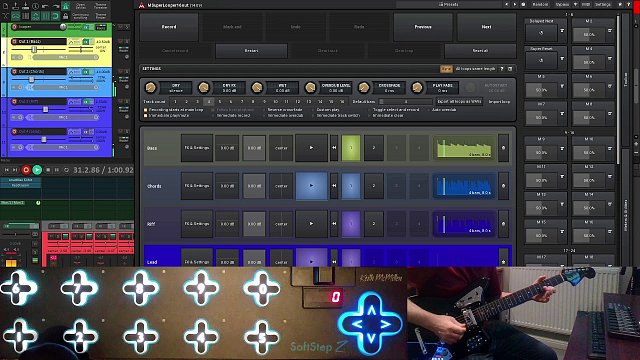Open menu icon beside multiparameter M 9

point(562,149)
